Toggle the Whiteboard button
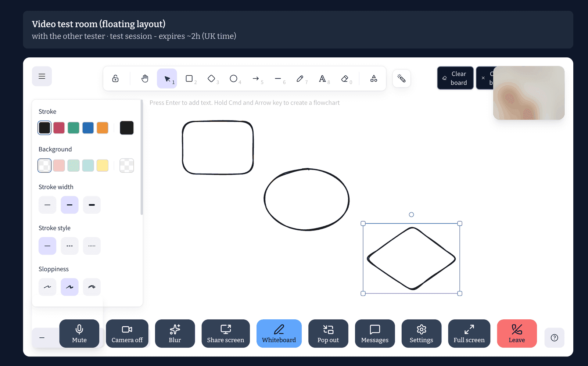This screenshot has height=366, width=588. [x=279, y=334]
